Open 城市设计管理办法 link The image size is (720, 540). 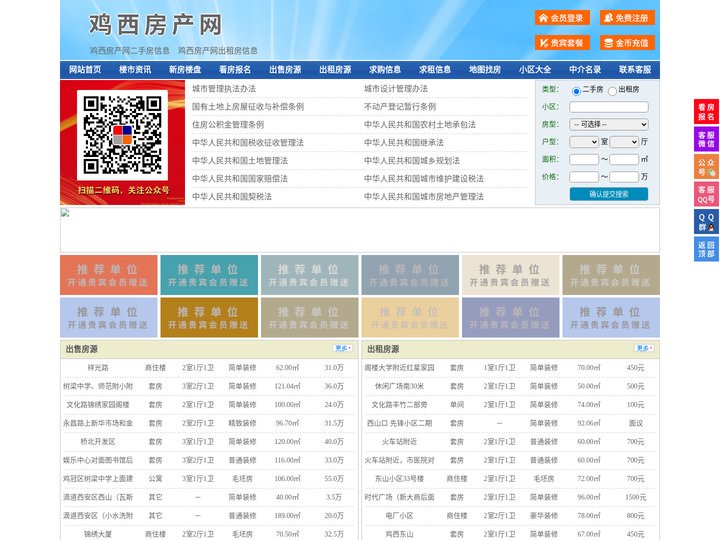tap(396, 89)
